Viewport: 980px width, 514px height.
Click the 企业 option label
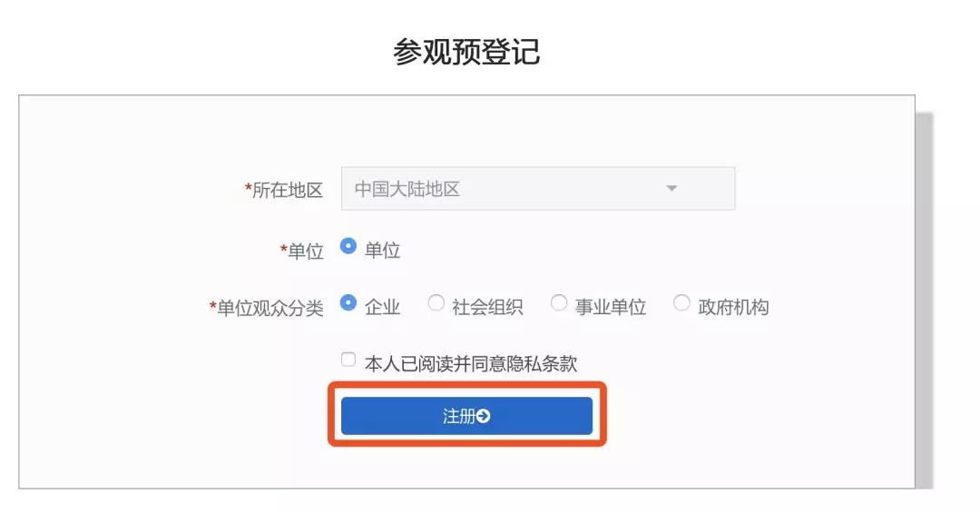pos(382,307)
